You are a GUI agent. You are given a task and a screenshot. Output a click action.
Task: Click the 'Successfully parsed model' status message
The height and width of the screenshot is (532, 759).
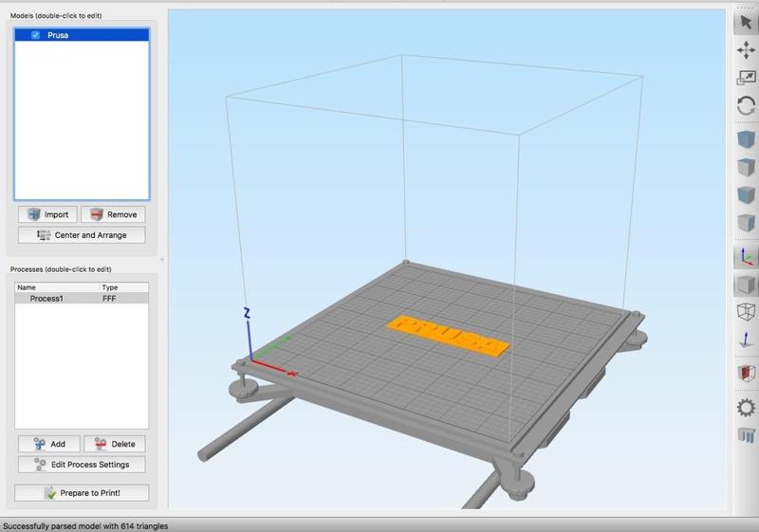(85, 525)
